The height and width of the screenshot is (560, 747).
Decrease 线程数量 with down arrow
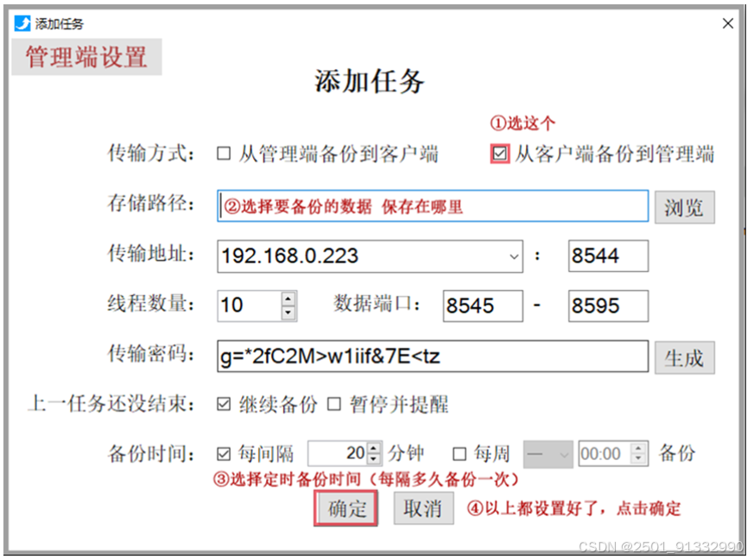coord(288,312)
